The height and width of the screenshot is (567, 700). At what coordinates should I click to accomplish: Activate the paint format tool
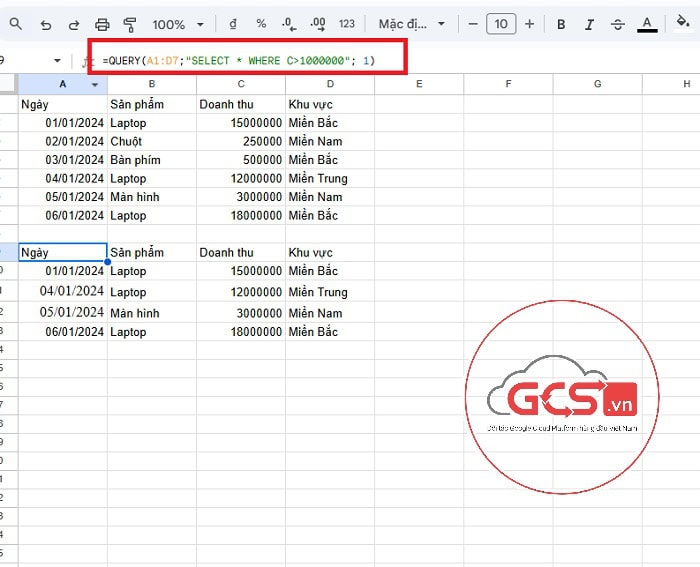(x=129, y=24)
